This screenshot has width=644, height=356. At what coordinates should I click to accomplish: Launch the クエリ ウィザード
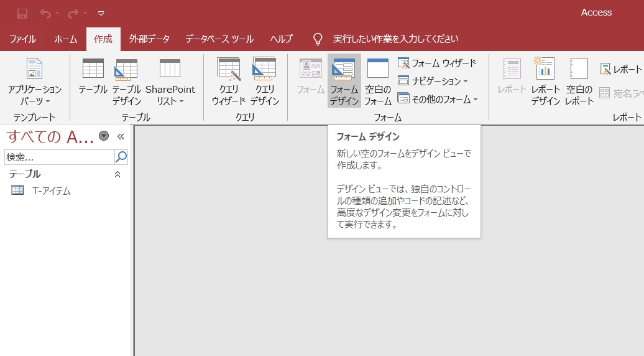(228, 82)
